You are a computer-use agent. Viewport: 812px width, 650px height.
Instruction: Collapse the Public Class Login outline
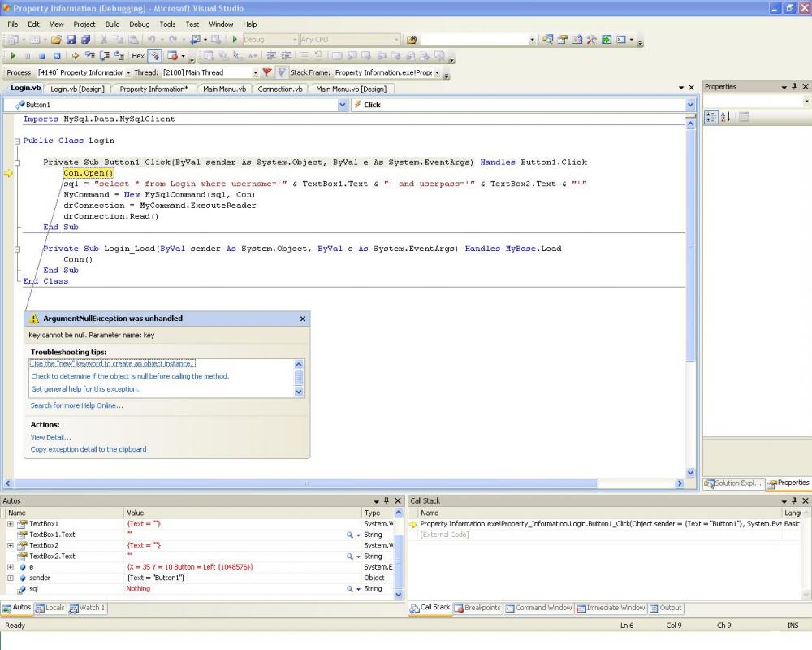pyautogui.click(x=17, y=141)
